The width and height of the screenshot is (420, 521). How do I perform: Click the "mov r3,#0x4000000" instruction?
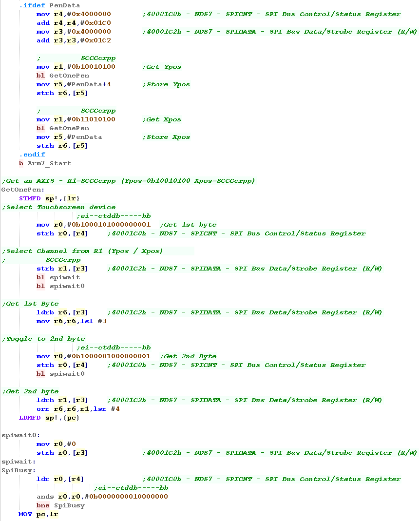(x=74, y=32)
